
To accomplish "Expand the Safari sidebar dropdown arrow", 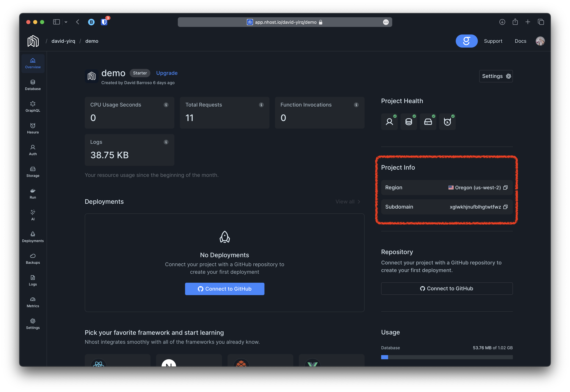I will (x=66, y=22).
